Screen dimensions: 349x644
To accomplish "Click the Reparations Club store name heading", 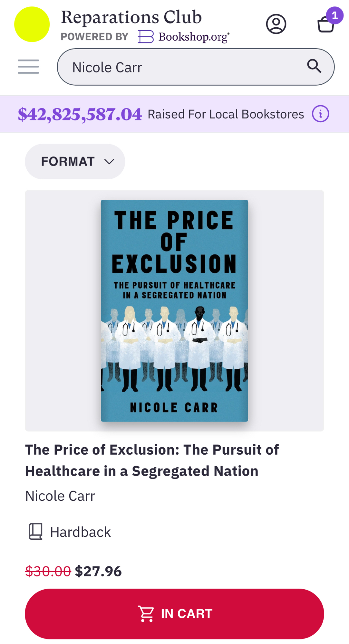I will tap(131, 17).
